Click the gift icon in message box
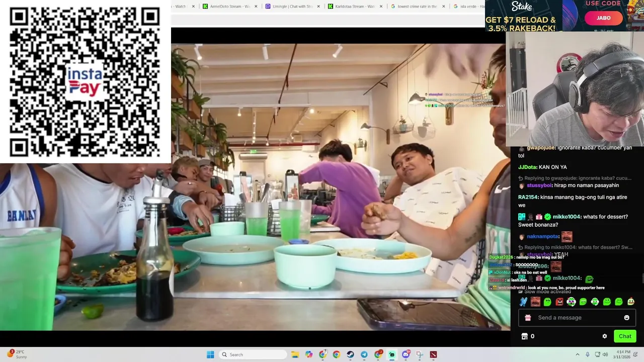644x362 pixels. tap(528, 318)
